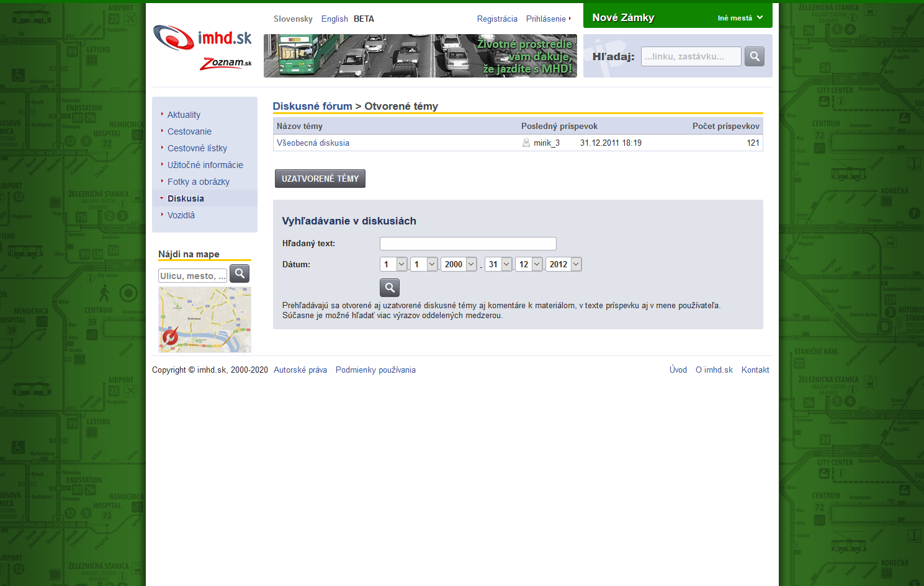This screenshot has width=924, height=586.
Task: Open the Všeobecná diskusia topic
Action: point(313,143)
